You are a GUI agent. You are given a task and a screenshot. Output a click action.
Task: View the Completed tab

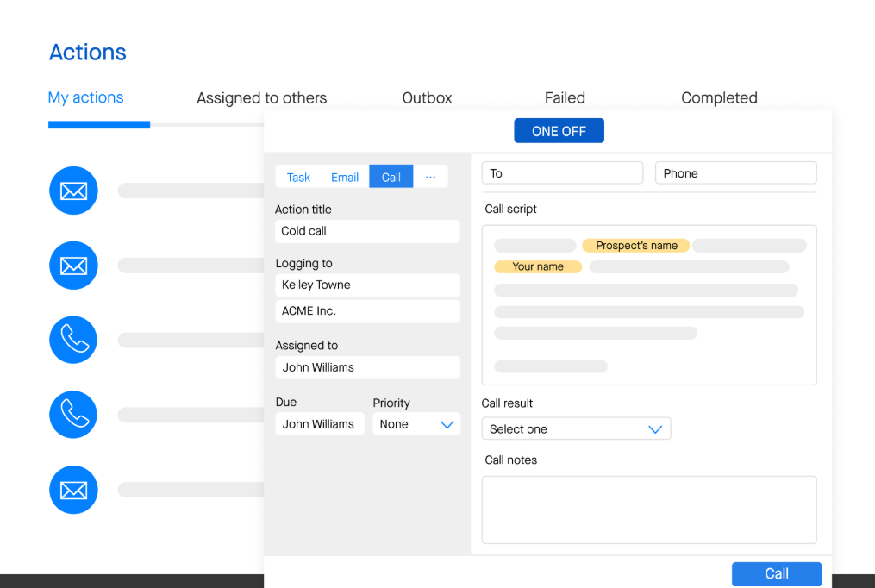click(x=719, y=97)
